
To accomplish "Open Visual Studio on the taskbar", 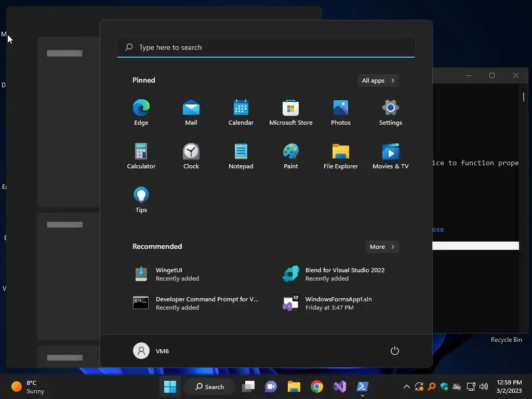I will pyautogui.click(x=340, y=387).
